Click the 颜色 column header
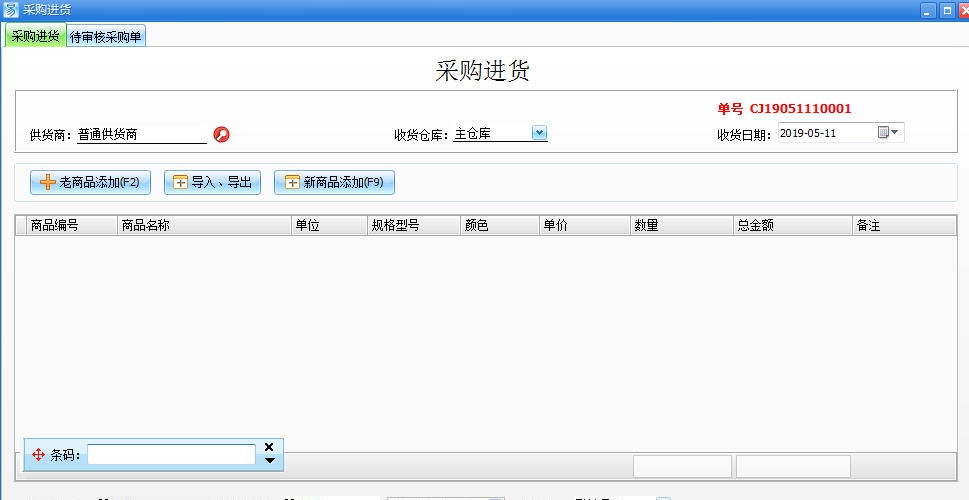This screenshot has height=500, width=969. point(500,226)
